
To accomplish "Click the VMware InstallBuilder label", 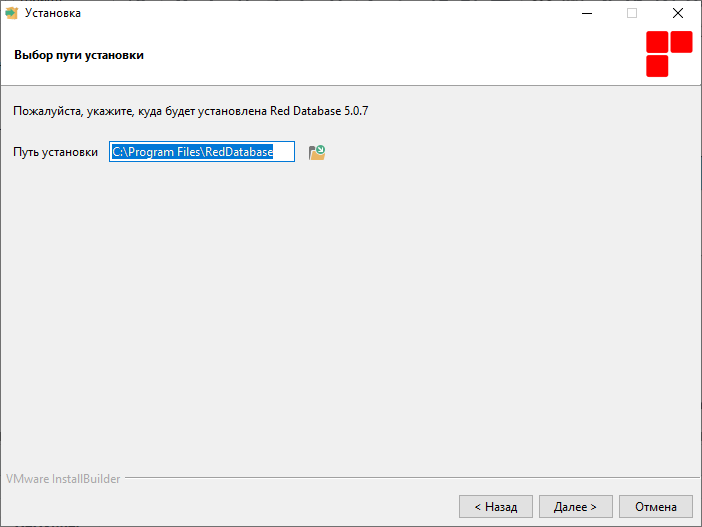I will tap(63, 479).
